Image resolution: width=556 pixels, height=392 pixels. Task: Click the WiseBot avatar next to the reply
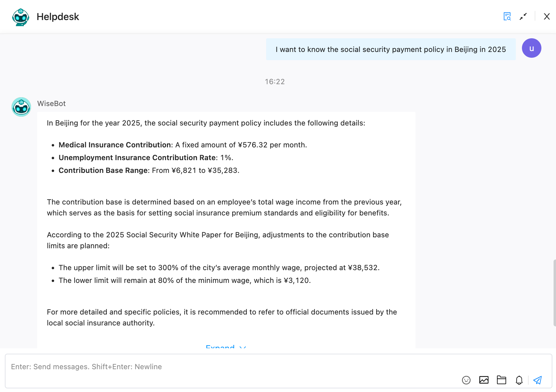(x=21, y=107)
